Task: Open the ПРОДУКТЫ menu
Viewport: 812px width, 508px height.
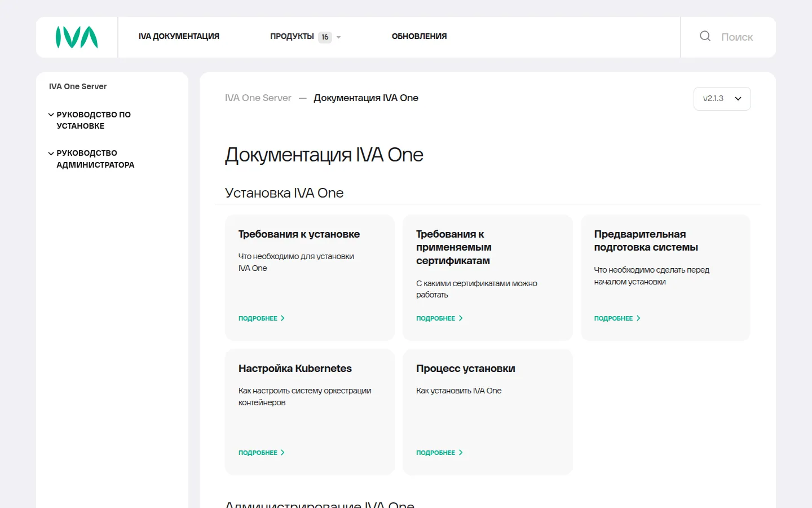Action: click(x=292, y=36)
